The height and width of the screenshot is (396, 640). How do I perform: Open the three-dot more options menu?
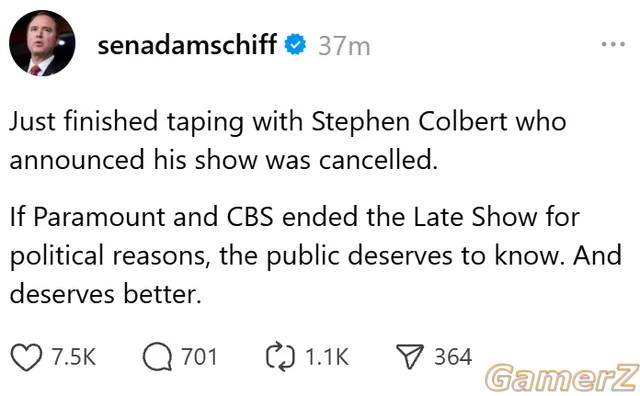pyautogui.click(x=613, y=44)
